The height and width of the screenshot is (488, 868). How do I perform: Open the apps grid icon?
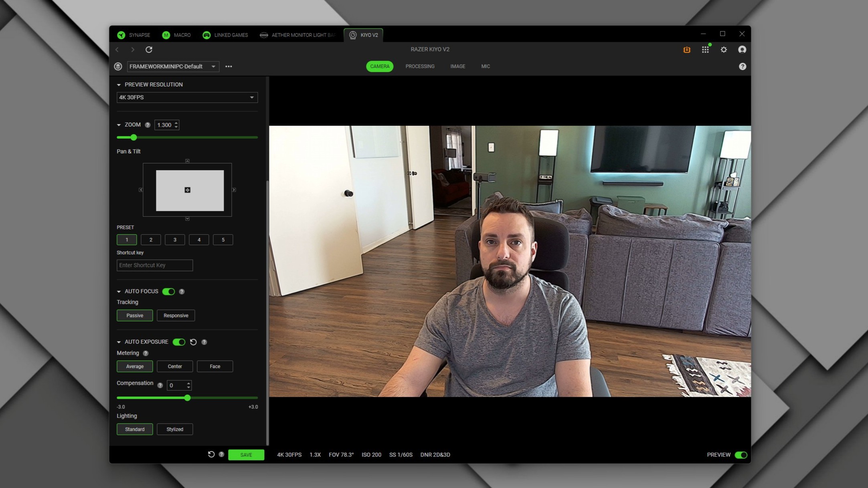tap(705, 50)
